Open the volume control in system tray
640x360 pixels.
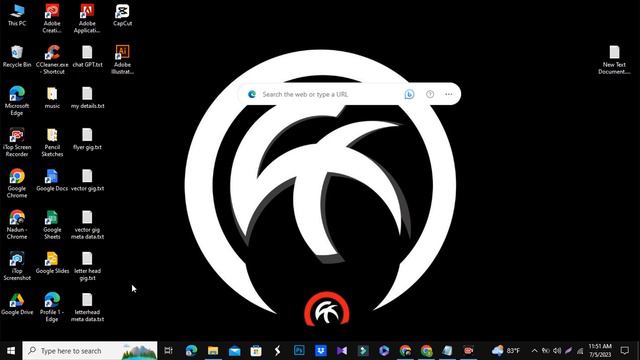[x=557, y=351]
